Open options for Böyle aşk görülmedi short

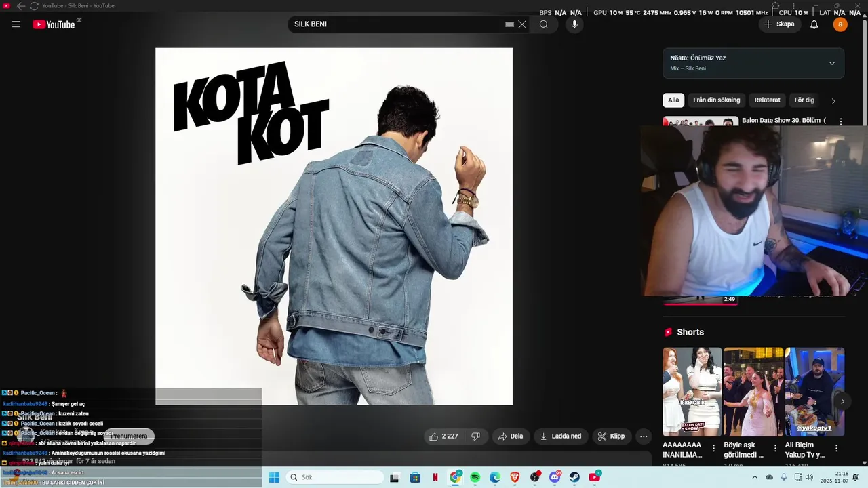point(775,449)
